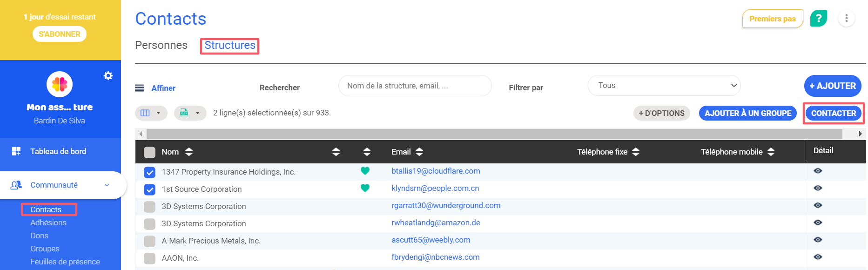868x270 pixels.
Task: Click the structure name search field
Action: [414, 86]
